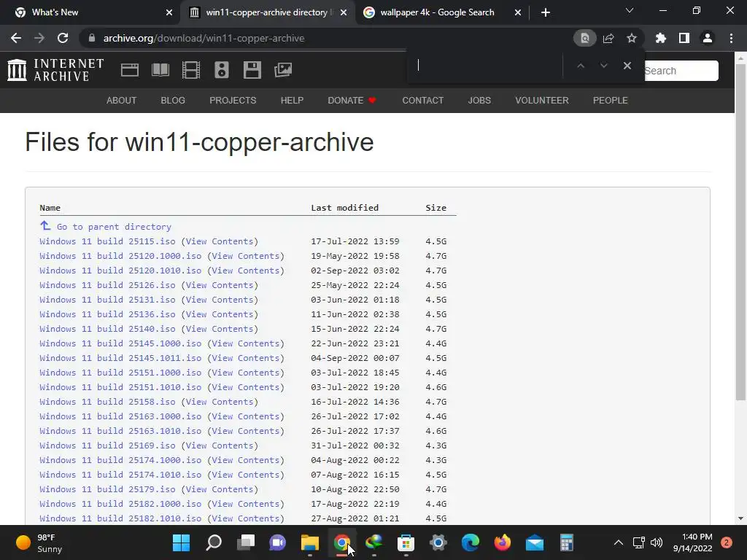Open the Chrome profile avatar icon

pyautogui.click(x=708, y=38)
